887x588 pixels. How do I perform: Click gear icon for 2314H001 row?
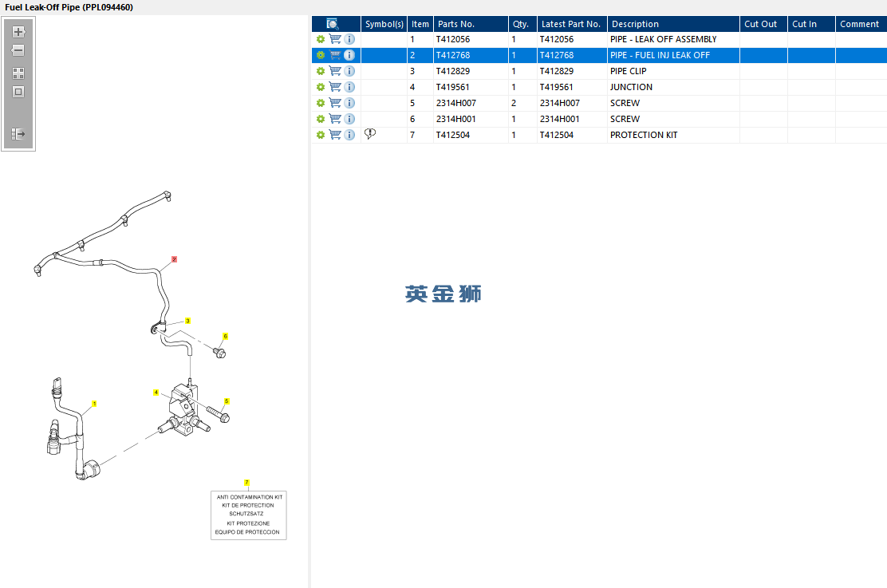coord(320,119)
